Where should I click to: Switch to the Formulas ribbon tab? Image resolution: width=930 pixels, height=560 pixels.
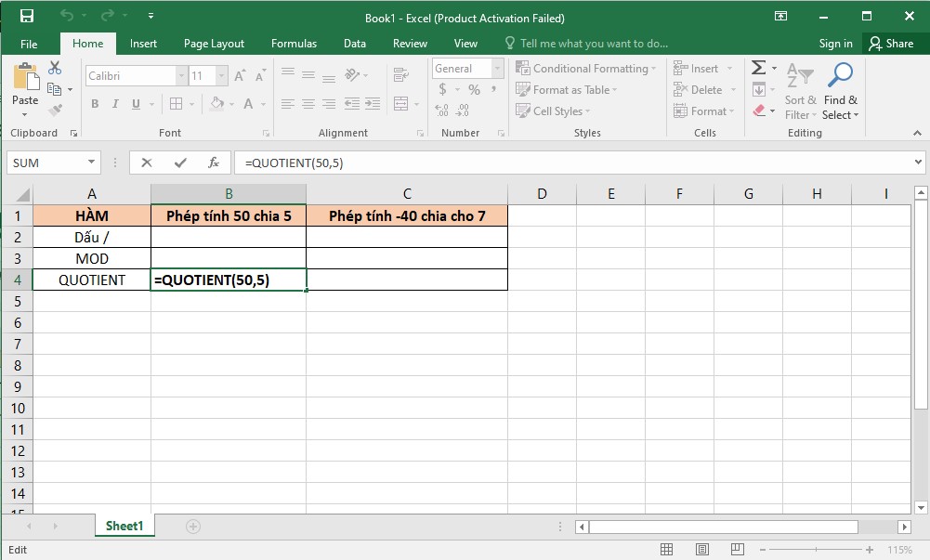point(294,43)
